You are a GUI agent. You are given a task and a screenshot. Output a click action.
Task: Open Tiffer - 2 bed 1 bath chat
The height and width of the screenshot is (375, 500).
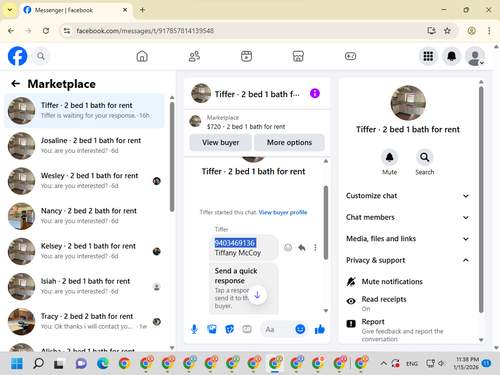(84, 111)
